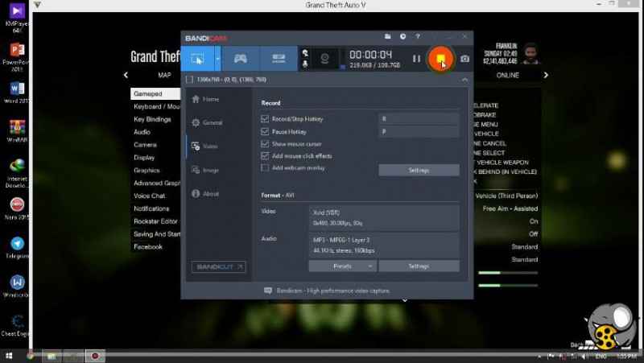Open Word desktop shortcut

(17, 92)
